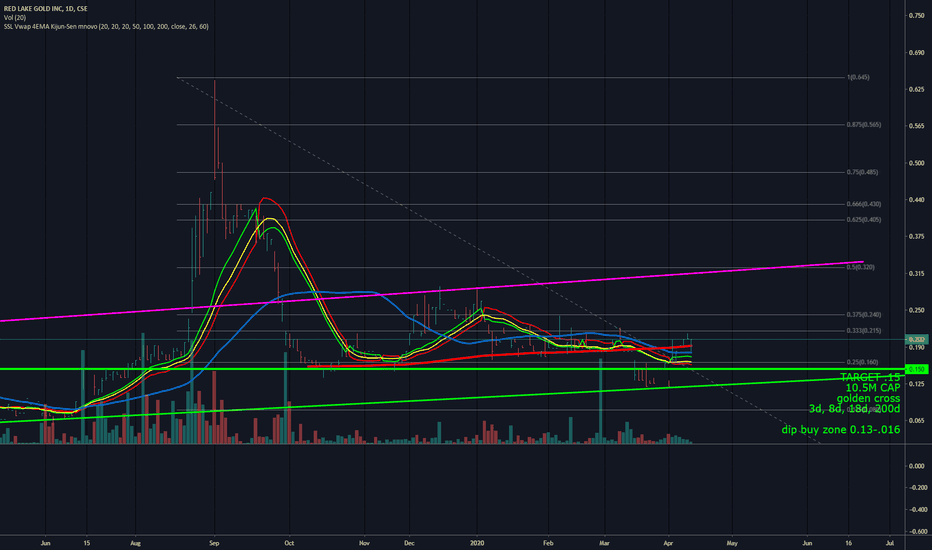Click the teal current price tag on axis
Viewport: 932px width, 550px height.
pyautogui.click(x=916, y=340)
